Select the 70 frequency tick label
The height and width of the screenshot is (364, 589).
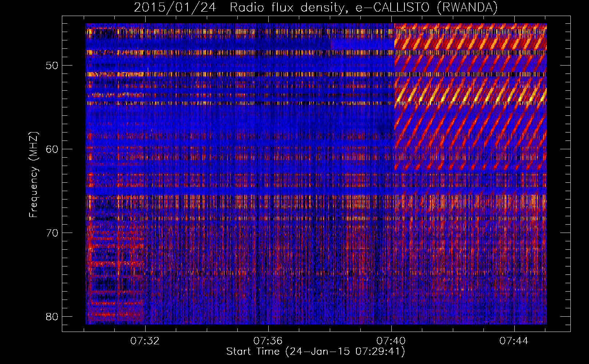[x=52, y=233]
